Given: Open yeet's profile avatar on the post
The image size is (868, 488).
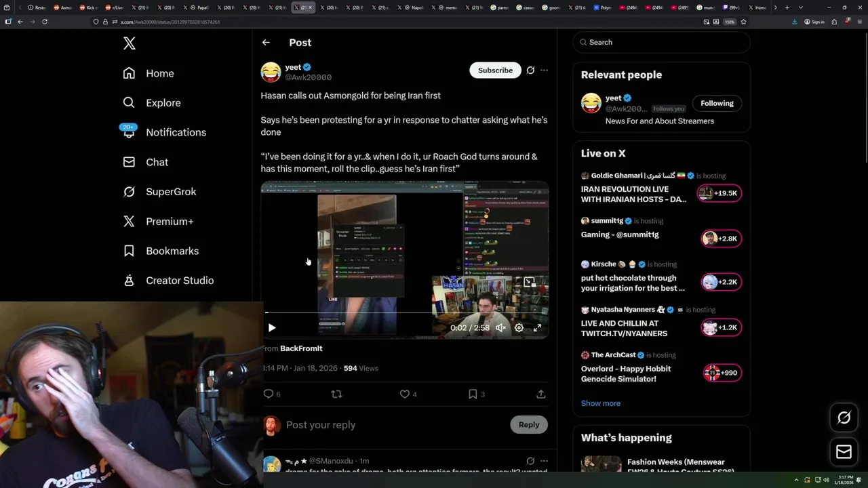Looking at the screenshot, I should [x=271, y=72].
